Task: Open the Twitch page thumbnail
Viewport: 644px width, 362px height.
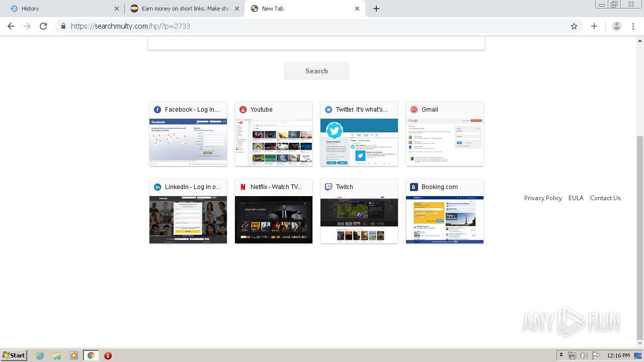Action: (359, 220)
